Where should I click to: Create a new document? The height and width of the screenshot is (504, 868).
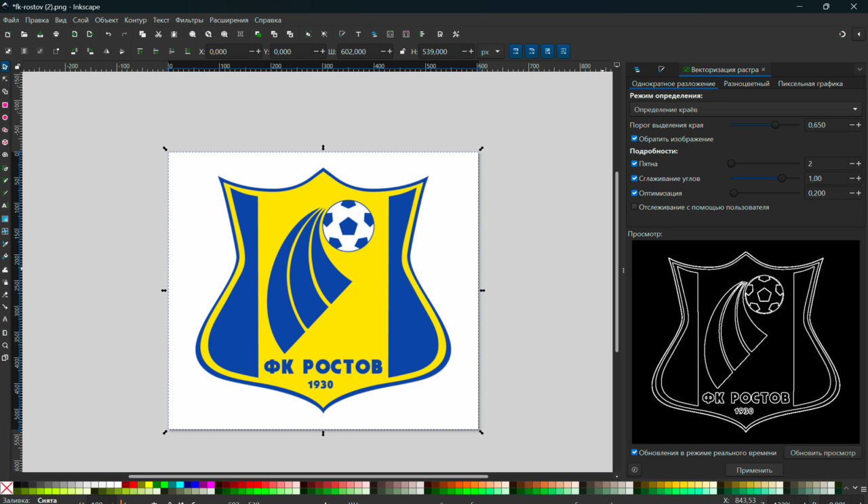[7, 34]
